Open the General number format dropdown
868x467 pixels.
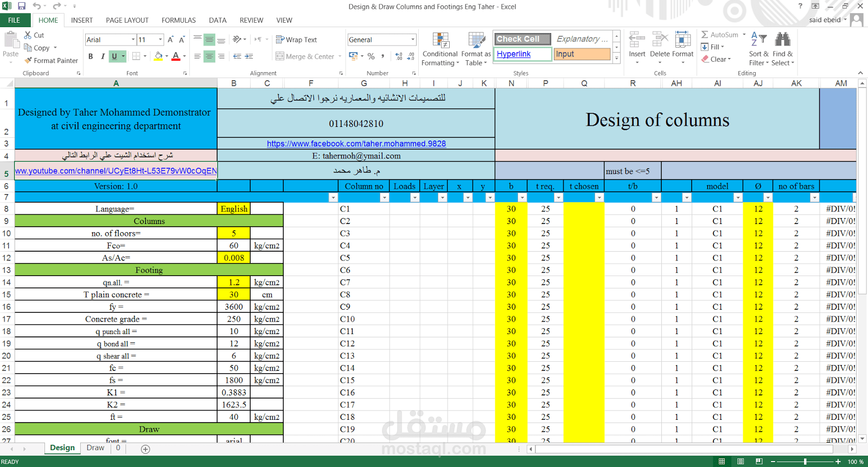[x=412, y=40]
